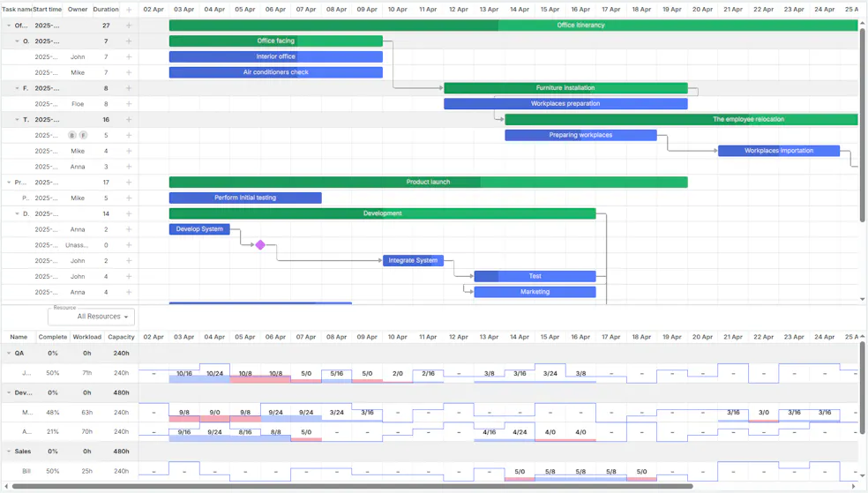Viewport: 868px width, 493px height.
Task: Collapse the O. Office facing group
Action: [x=17, y=41]
